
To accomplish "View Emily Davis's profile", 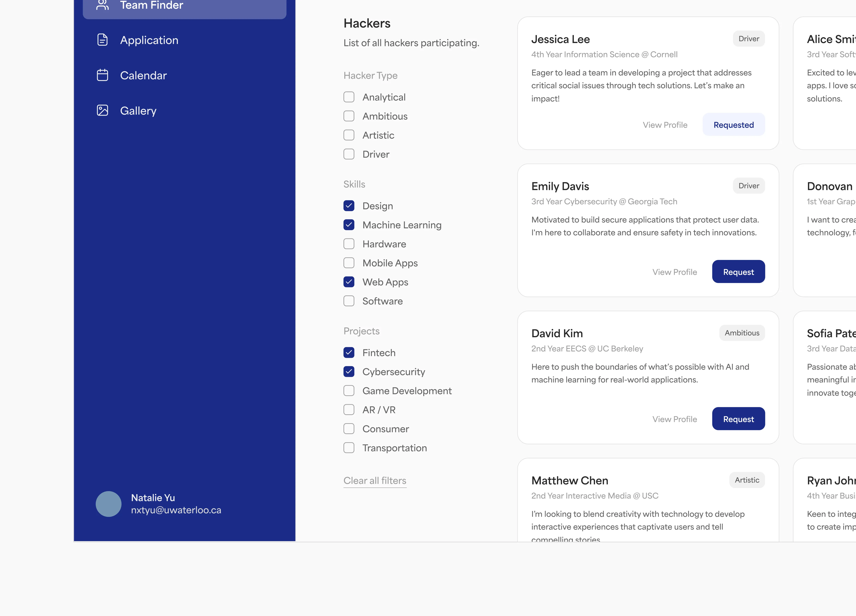I will (675, 272).
